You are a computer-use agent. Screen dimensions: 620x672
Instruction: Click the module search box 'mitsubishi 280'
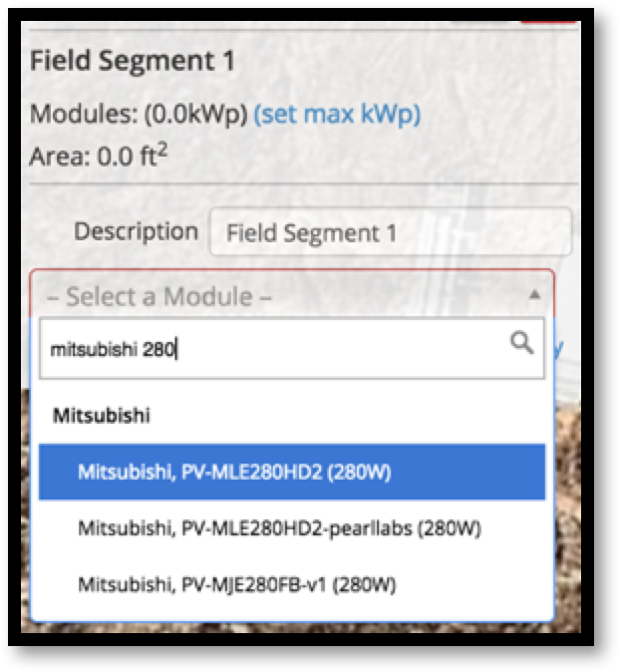292,348
